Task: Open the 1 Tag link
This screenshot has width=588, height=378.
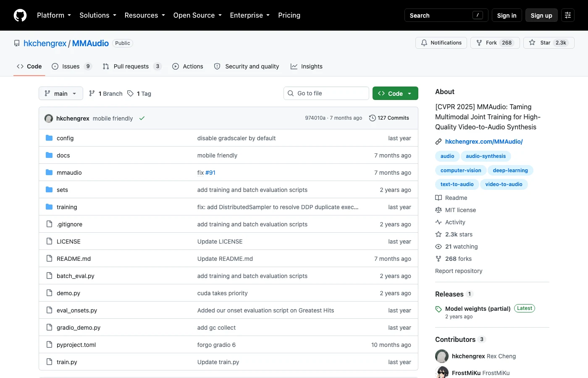Action: point(139,93)
